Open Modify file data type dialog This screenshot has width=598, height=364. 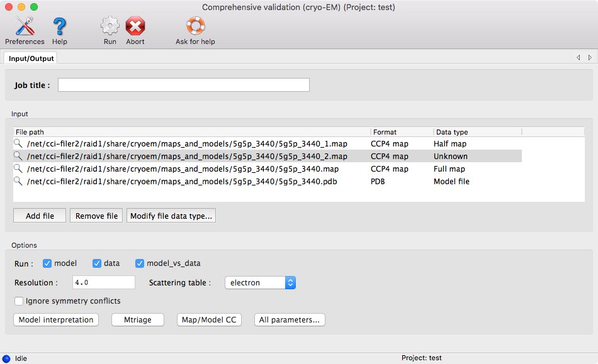click(171, 216)
